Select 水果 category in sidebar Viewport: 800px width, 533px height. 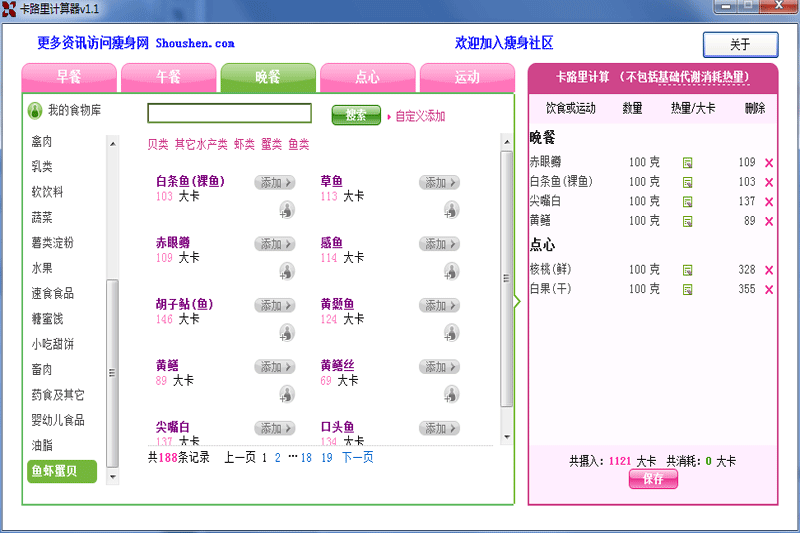click(42, 268)
